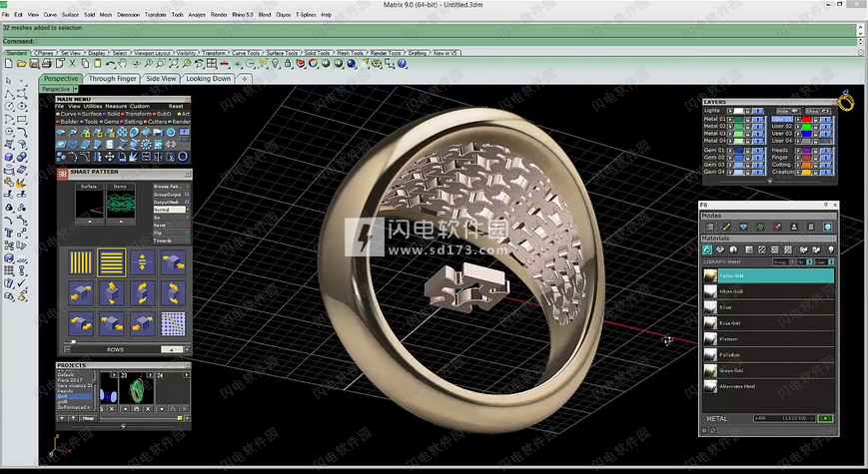
Task: Select the horizontal rows pattern icon
Action: pos(111,262)
